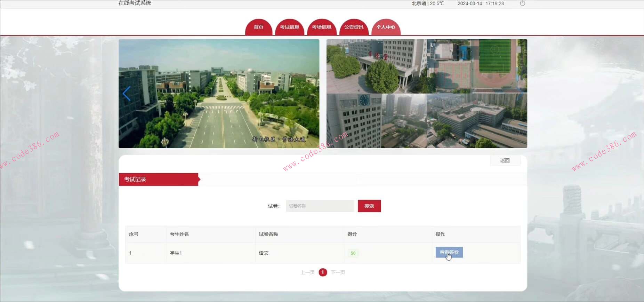644x302 pixels.
Task: Click the campus buildings collage image
Action: [427, 94]
